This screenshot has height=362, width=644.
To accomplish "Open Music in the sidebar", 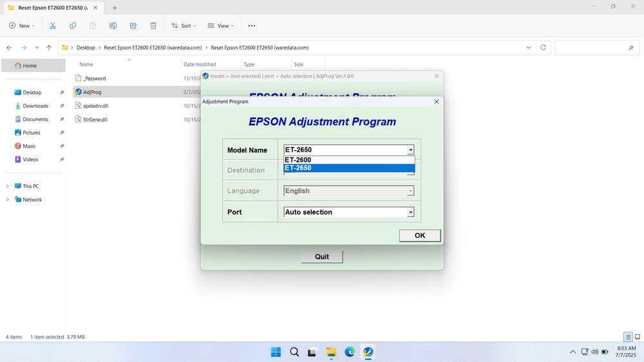I will [x=29, y=146].
